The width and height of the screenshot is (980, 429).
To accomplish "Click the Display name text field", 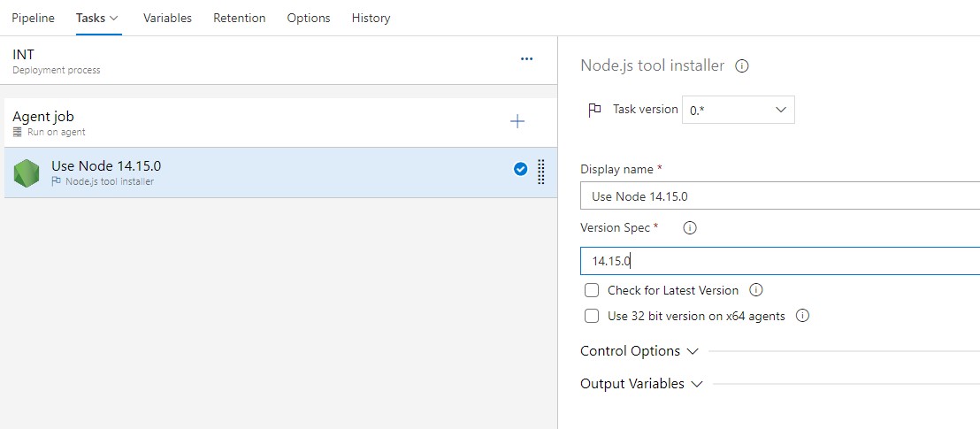I will 778,196.
